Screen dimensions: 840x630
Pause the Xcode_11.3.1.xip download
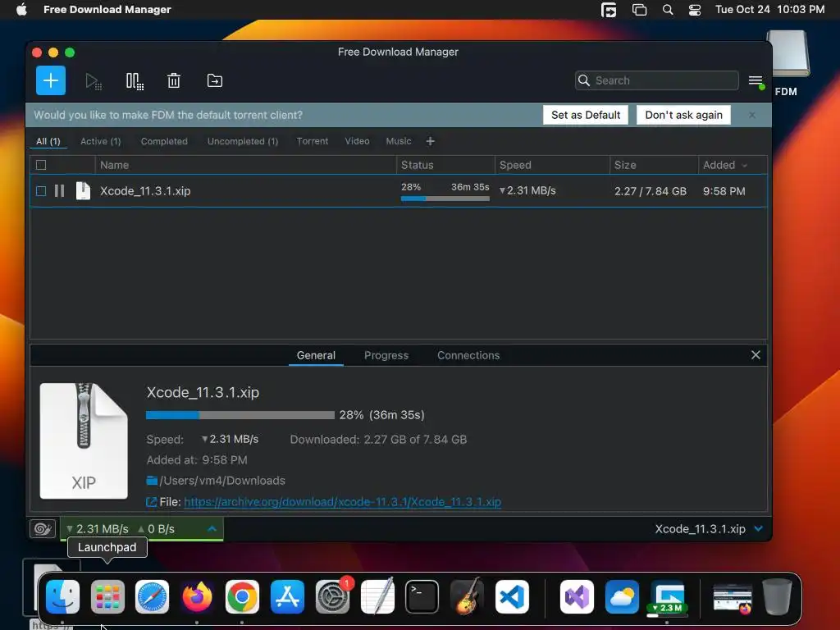(59, 190)
